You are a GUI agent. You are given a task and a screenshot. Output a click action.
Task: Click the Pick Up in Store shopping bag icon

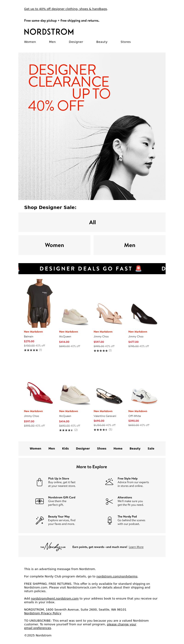(40, 482)
